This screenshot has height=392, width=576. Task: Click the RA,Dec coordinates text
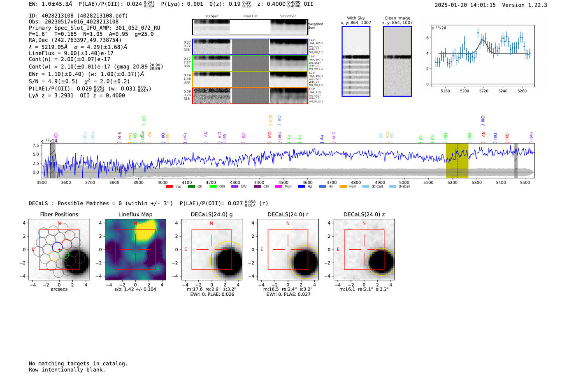[x=75, y=40]
